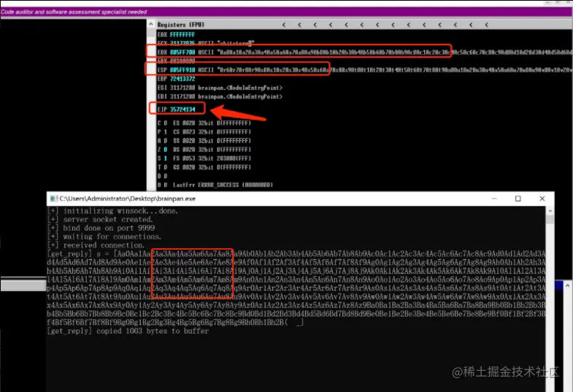Click the up arrow of lower-right debugger scrollbar
The height and width of the screenshot is (392, 573).
pyautogui.click(x=567, y=285)
